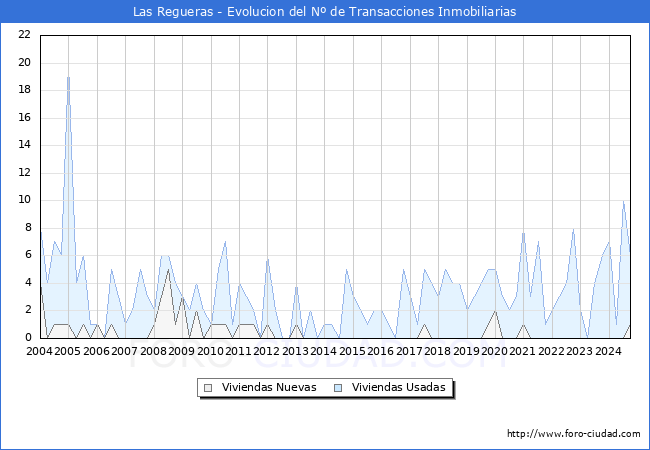Click the y-axis value 20
Screen dimensions: 650x450
coord(25,63)
